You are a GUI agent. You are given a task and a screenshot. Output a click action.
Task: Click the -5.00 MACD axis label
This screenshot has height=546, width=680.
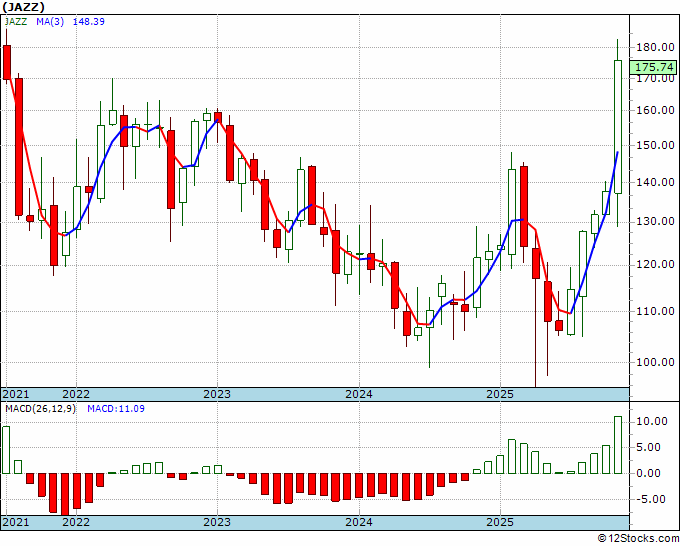(x=651, y=499)
